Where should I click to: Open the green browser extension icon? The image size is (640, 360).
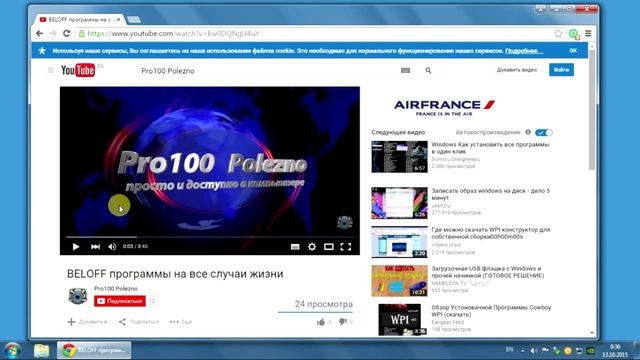[574, 34]
